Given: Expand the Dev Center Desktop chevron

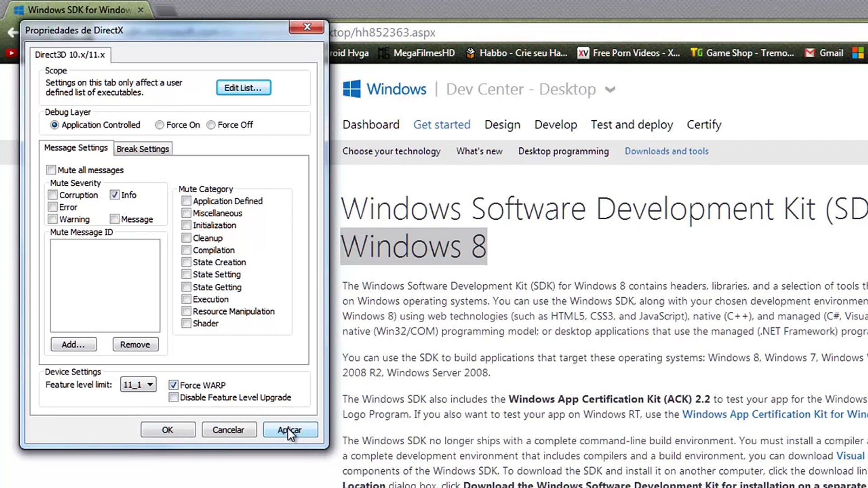Looking at the screenshot, I should [x=610, y=89].
